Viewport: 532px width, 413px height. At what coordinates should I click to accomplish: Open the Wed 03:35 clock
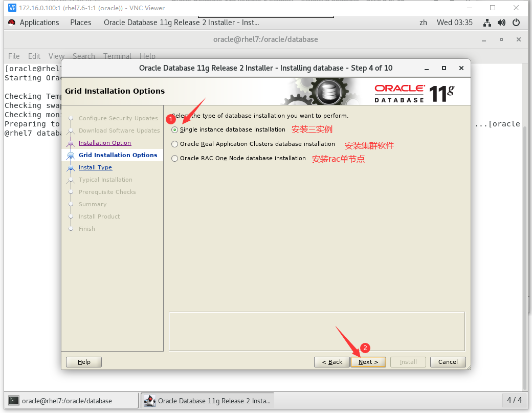[x=455, y=23]
